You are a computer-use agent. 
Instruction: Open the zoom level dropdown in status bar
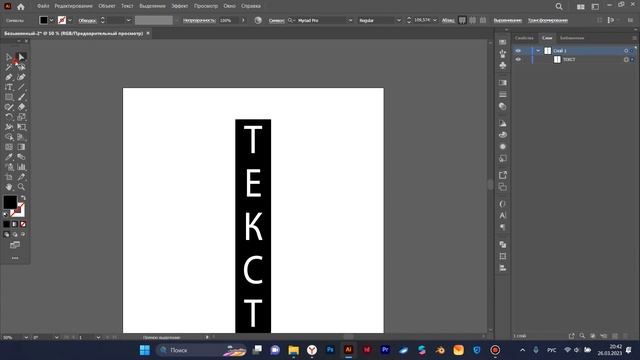[26, 338]
